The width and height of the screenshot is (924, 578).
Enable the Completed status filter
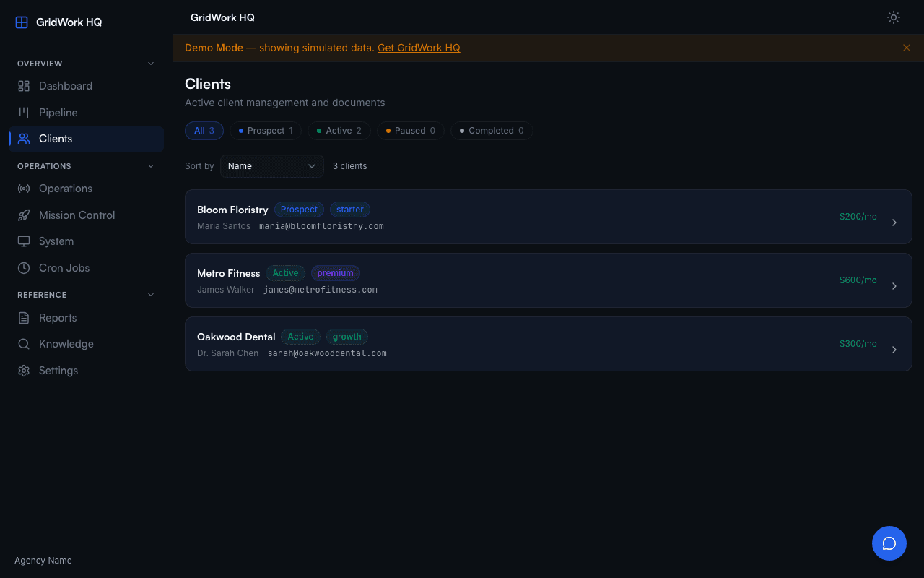[x=492, y=130]
